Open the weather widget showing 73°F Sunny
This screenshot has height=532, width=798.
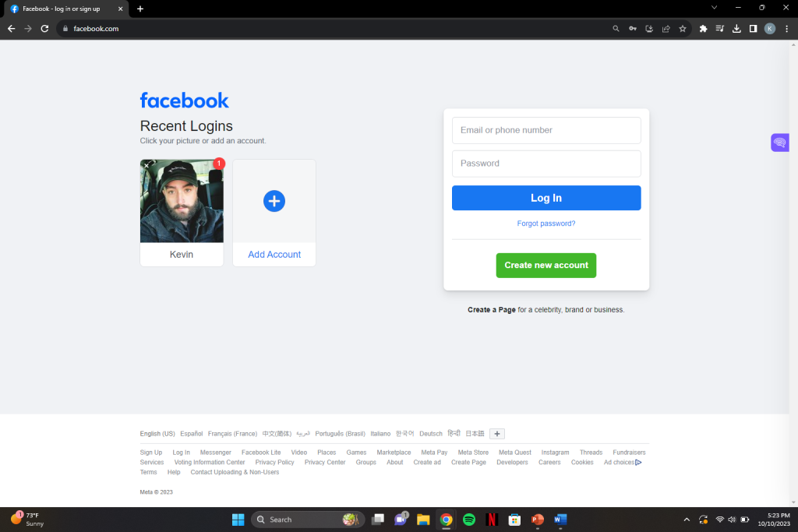click(x=27, y=520)
